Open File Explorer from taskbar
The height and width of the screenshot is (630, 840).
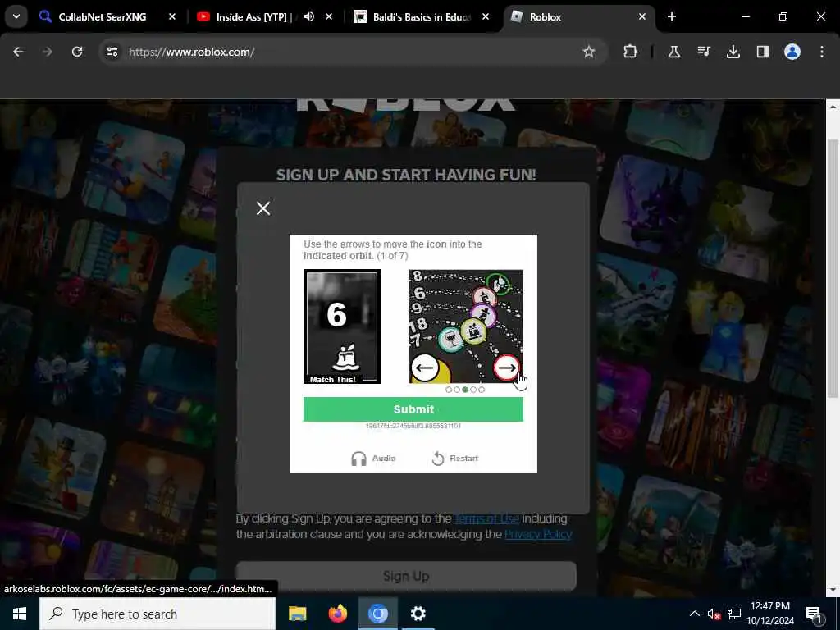coord(297,614)
